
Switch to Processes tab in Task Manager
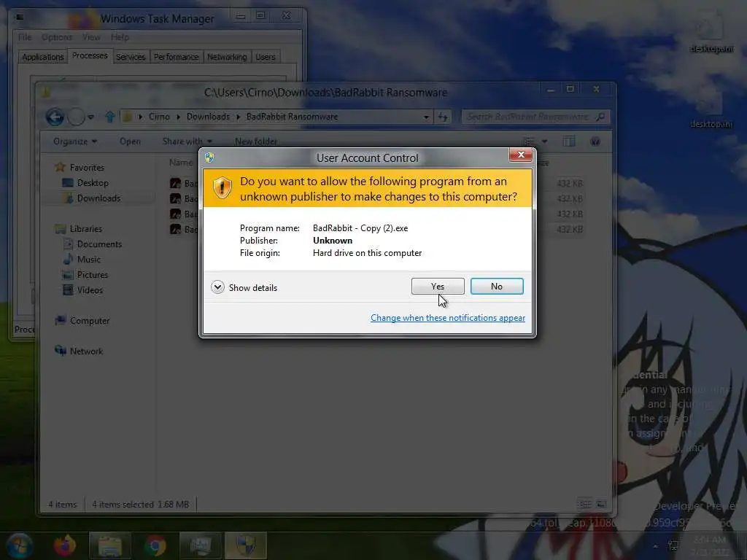coord(90,55)
